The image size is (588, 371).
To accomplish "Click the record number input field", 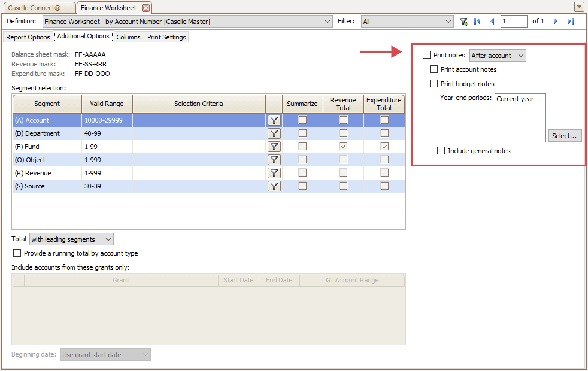I will click(x=513, y=22).
